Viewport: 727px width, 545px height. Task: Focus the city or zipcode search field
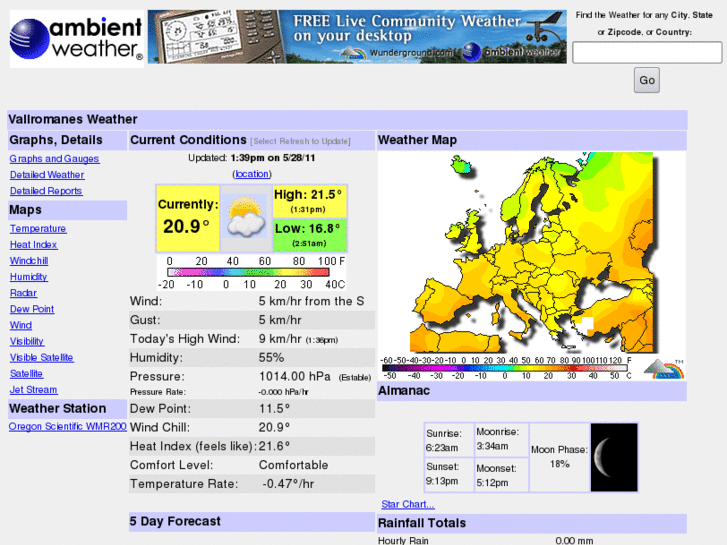click(647, 52)
